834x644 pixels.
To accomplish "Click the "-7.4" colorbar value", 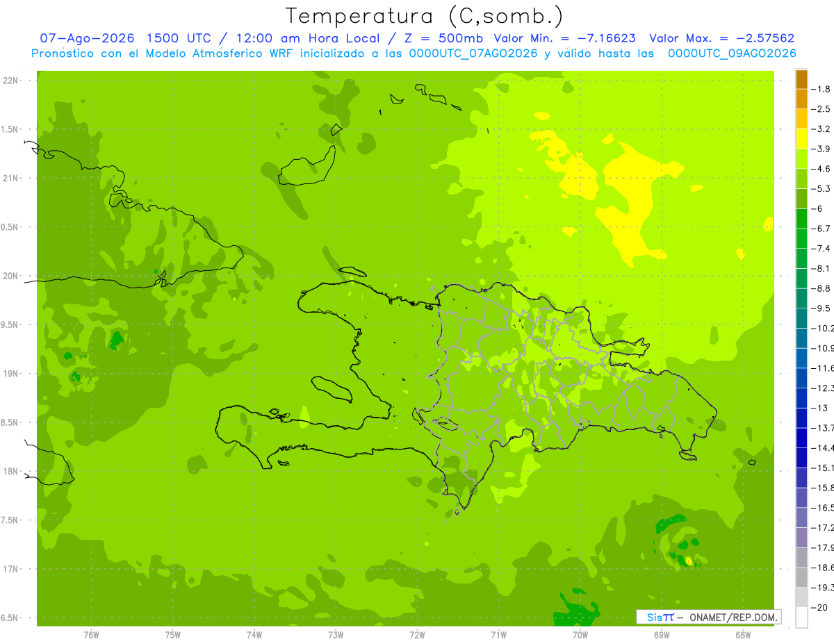I will (x=822, y=248).
